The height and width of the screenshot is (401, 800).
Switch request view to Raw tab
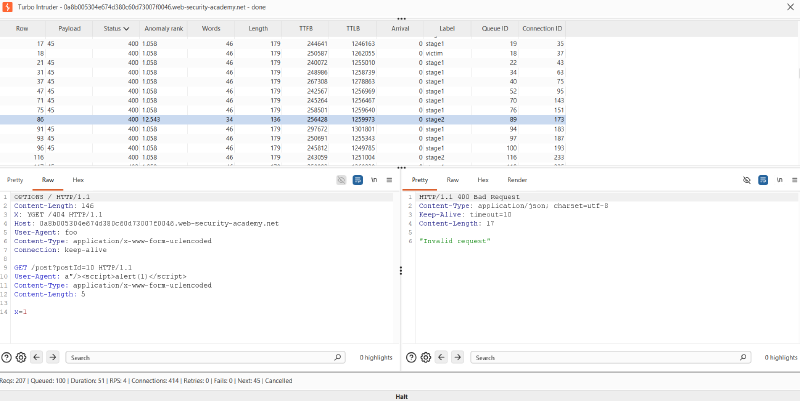click(x=48, y=180)
